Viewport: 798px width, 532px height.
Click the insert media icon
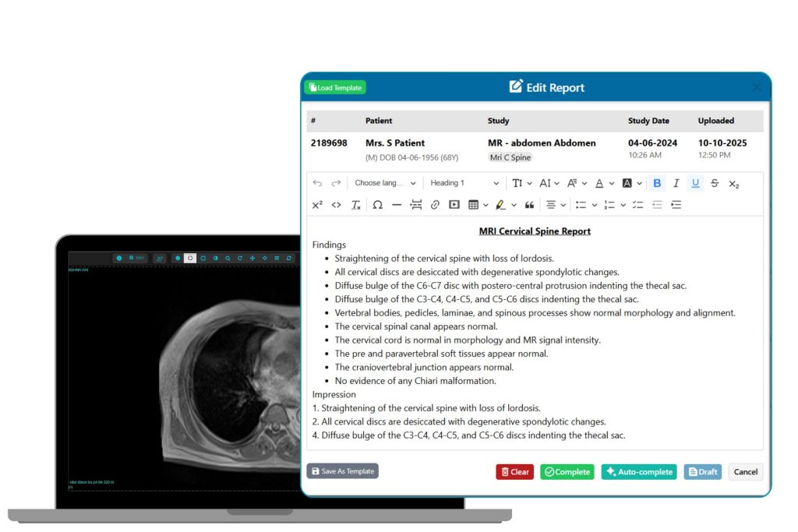point(454,205)
